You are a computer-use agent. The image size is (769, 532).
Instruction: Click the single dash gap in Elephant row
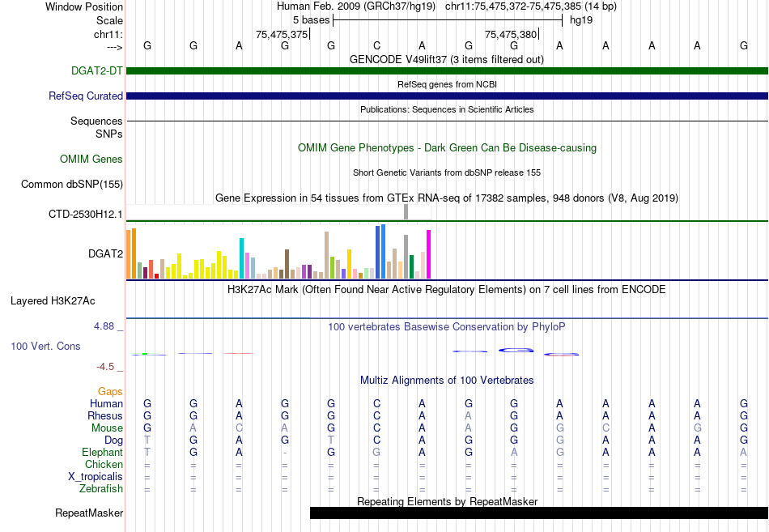(285, 453)
